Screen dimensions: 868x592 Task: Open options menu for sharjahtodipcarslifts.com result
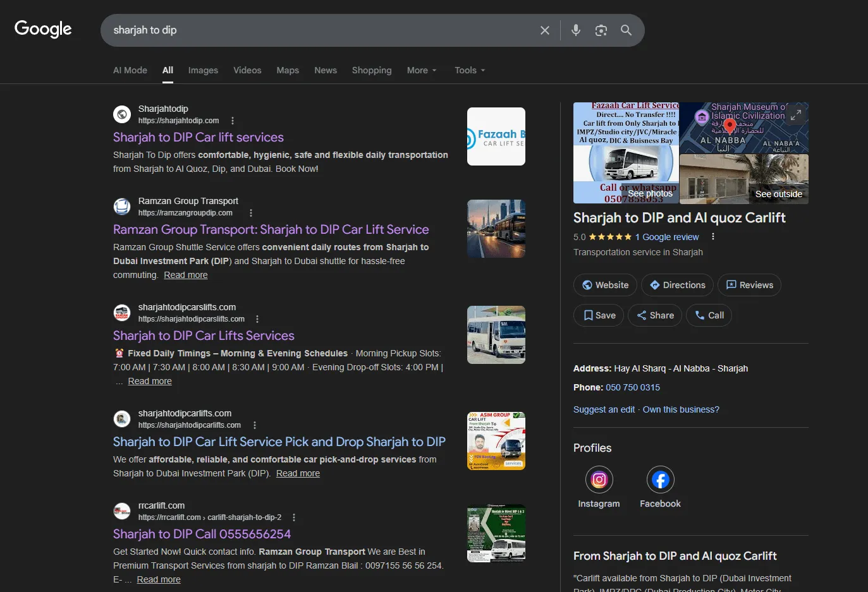pos(257,319)
